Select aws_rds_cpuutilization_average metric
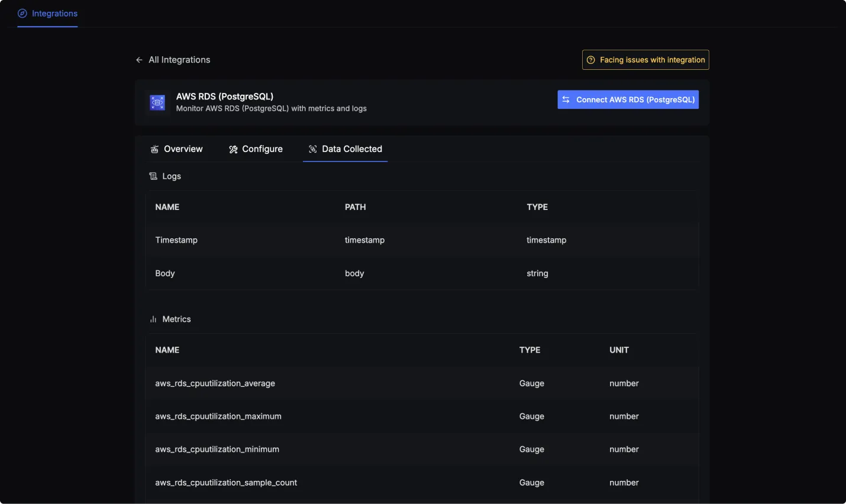Viewport: 846px width, 504px height. coord(215,383)
